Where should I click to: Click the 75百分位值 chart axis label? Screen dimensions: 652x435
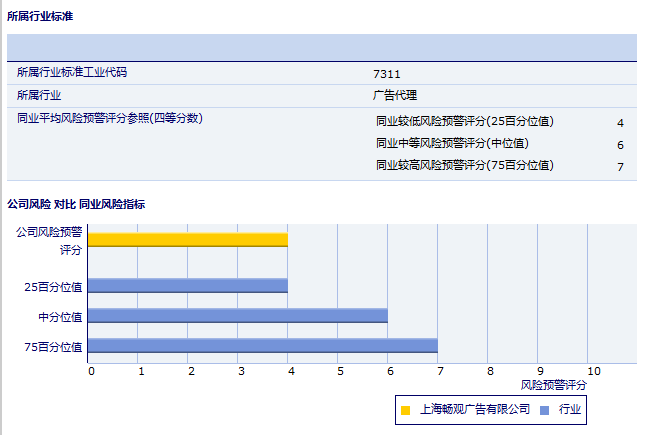point(53,347)
